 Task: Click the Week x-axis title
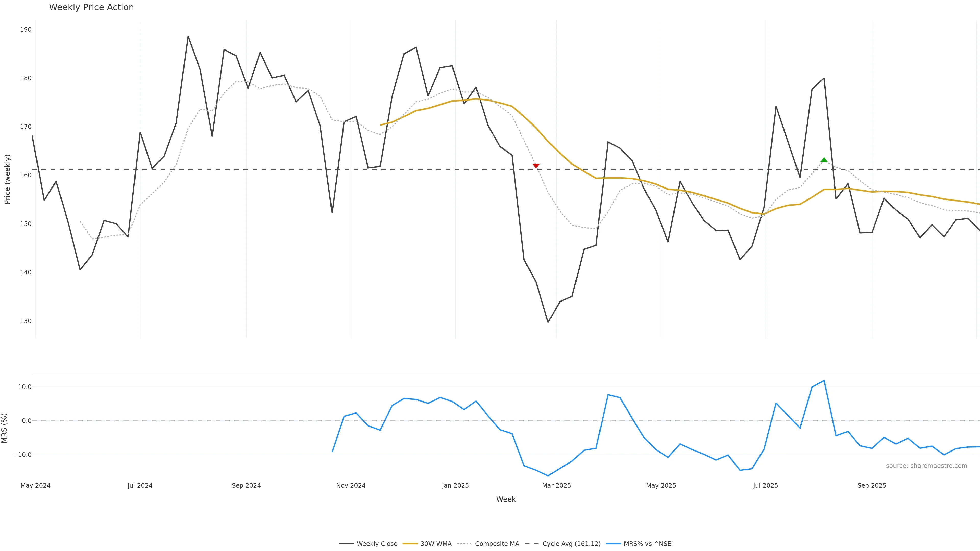[506, 499]
